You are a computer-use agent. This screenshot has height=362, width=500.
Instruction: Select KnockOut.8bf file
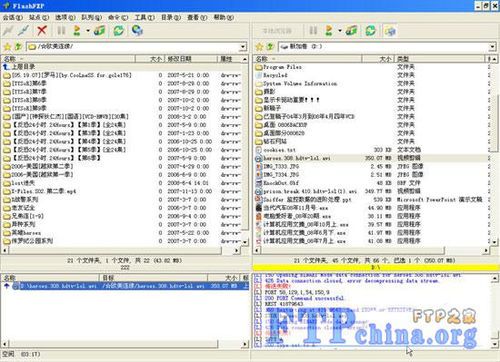[x=277, y=183]
